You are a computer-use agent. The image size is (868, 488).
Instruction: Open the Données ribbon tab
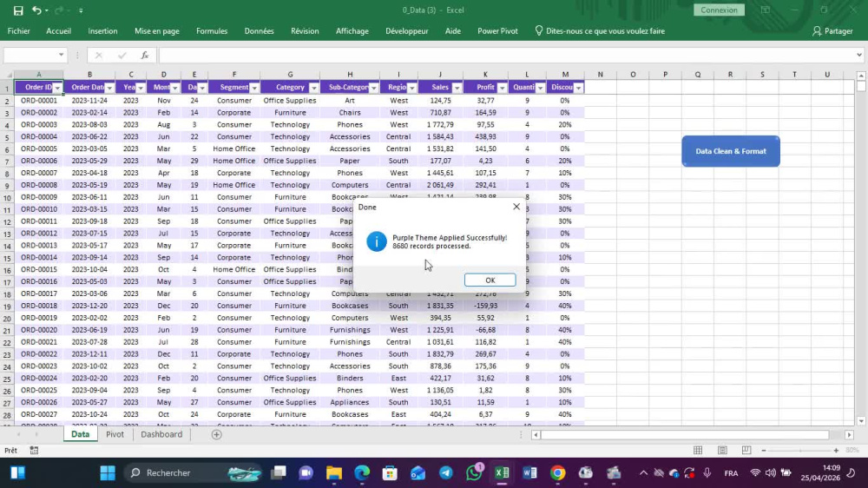point(259,31)
